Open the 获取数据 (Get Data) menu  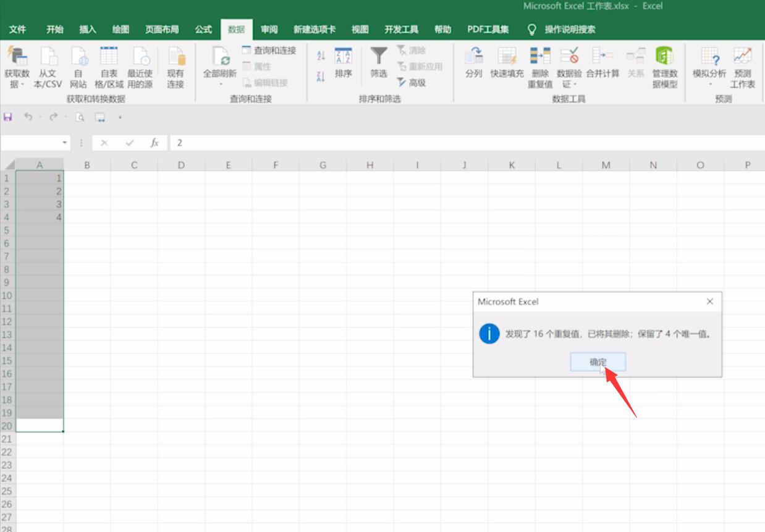click(17, 67)
